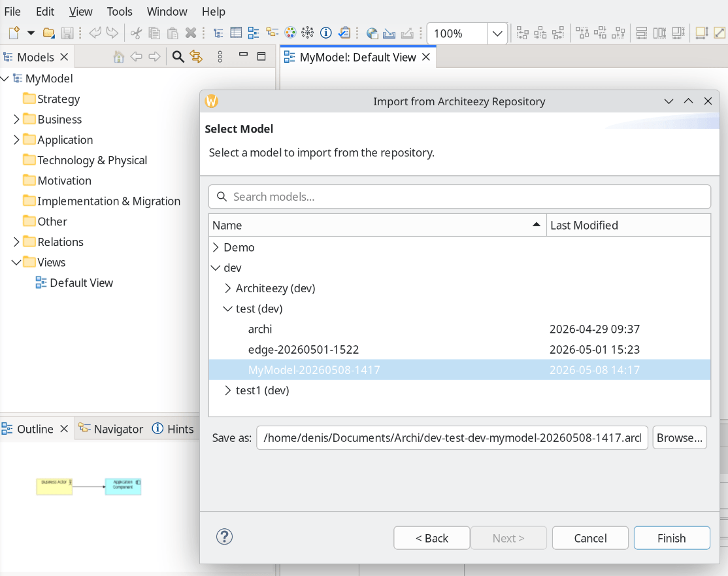Open the Window menu
Viewport: 728px width, 576px height.
[x=167, y=11]
